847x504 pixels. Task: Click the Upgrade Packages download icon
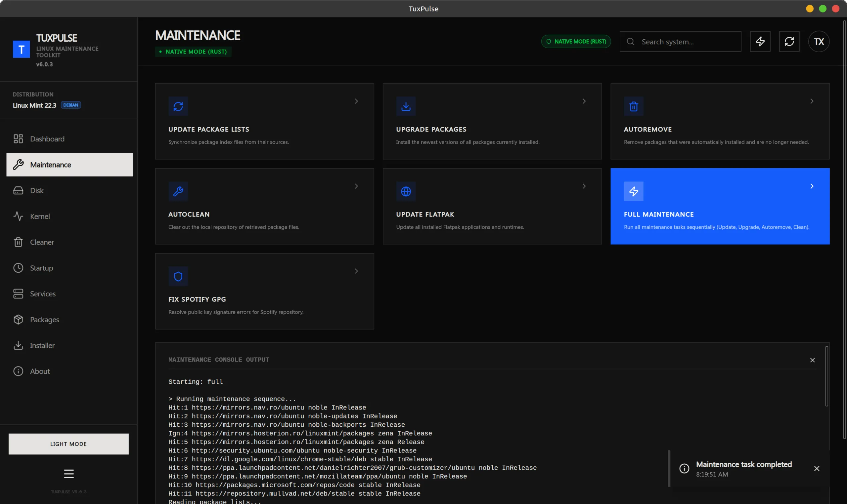[406, 106]
